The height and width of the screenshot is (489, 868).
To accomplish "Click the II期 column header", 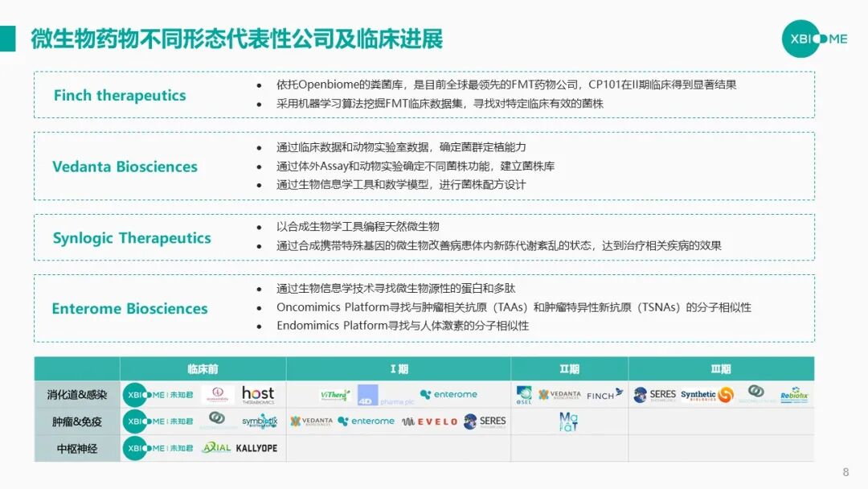I will pyautogui.click(x=569, y=369).
